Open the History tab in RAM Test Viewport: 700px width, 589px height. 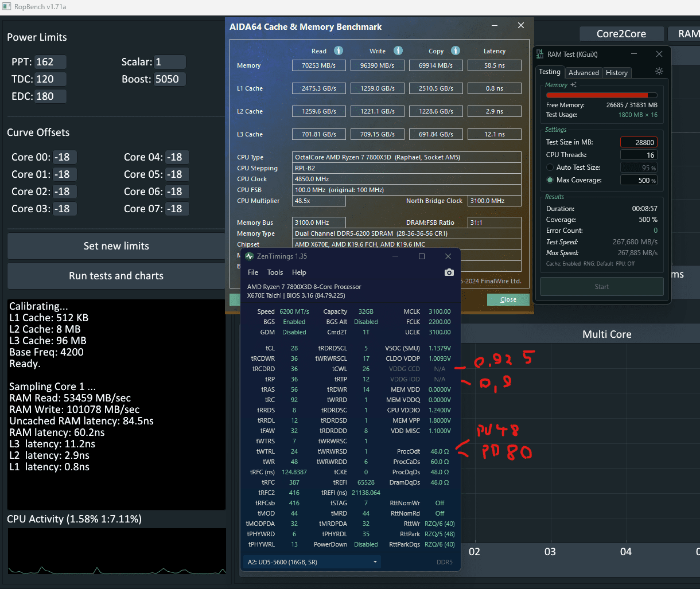pos(617,73)
